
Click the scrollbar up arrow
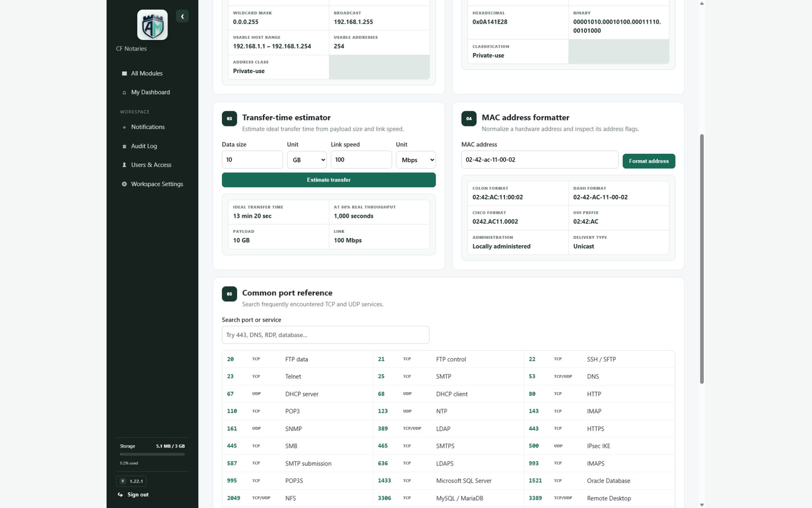tap(701, 3)
